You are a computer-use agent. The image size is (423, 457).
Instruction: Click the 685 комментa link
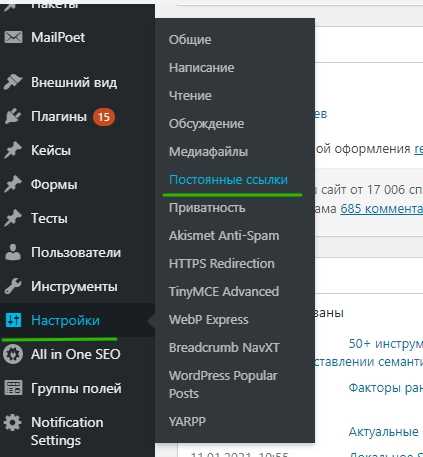pos(381,209)
